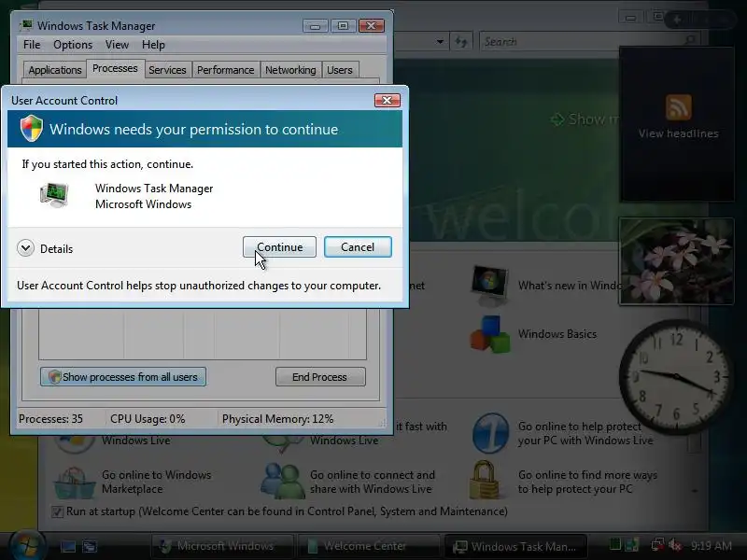Open the address bar dropdown arrow in Welcome Center
This screenshot has width=747, height=560.
click(440, 42)
